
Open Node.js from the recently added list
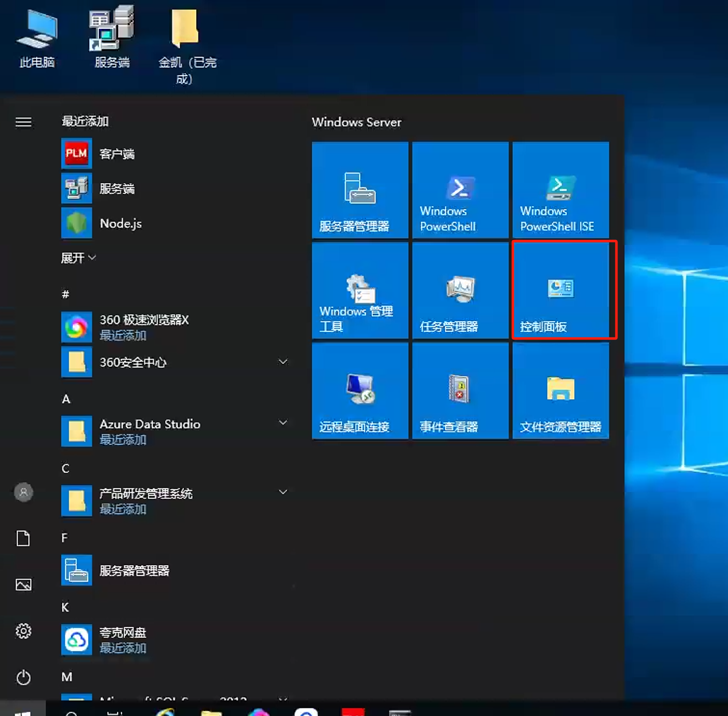[x=175, y=223]
